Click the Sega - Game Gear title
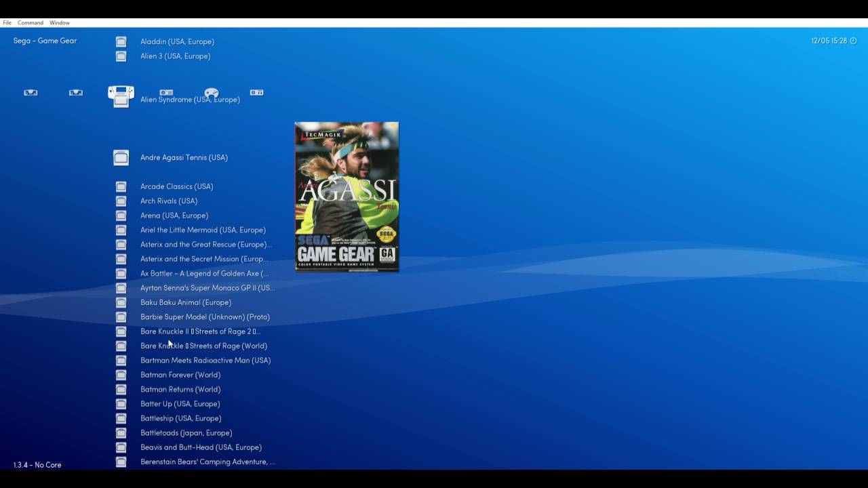The width and height of the screenshot is (868, 488). click(45, 41)
